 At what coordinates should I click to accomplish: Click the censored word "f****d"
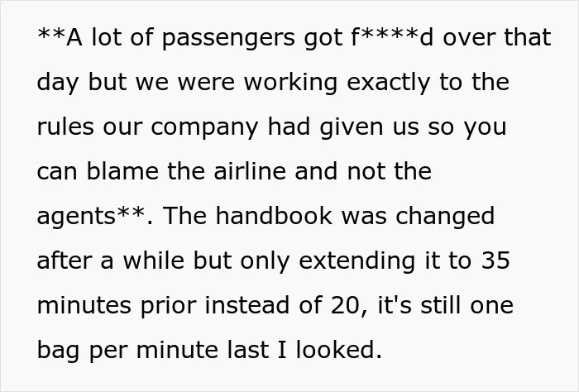pos(392,36)
